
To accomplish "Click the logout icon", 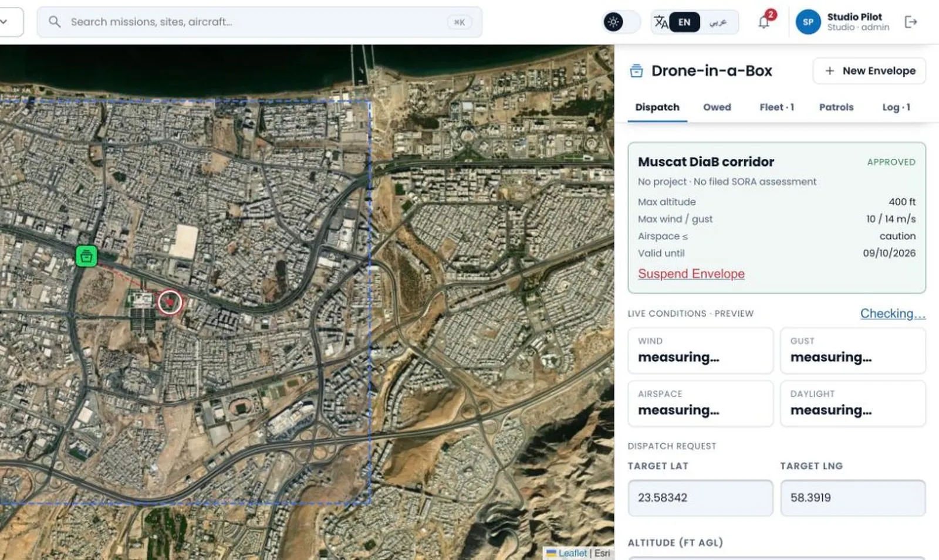I will tap(911, 22).
